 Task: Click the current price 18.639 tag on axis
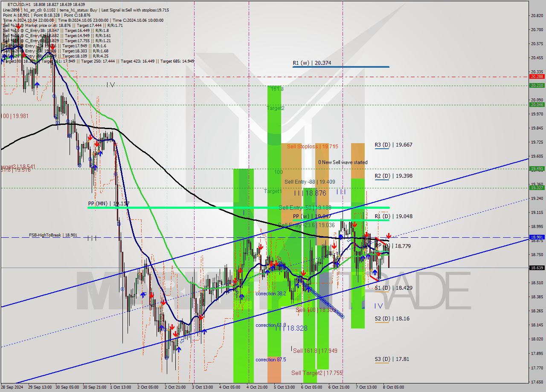pyautogui.click(x=537, y=268)
